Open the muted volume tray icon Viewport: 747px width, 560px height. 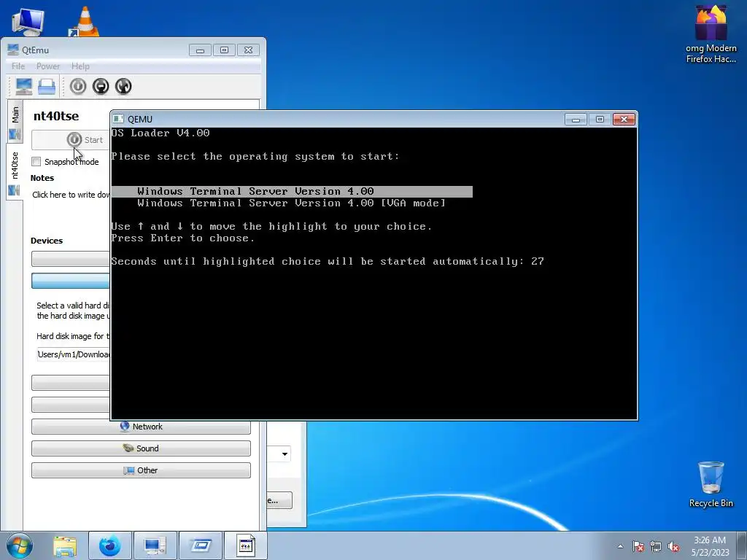pyautogui.click(x=673, y=547)
